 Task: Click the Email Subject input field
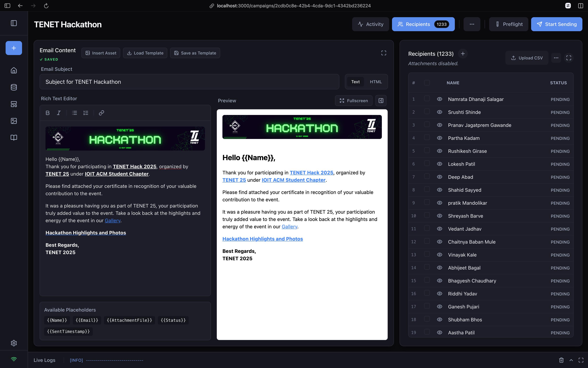point(189,82)
